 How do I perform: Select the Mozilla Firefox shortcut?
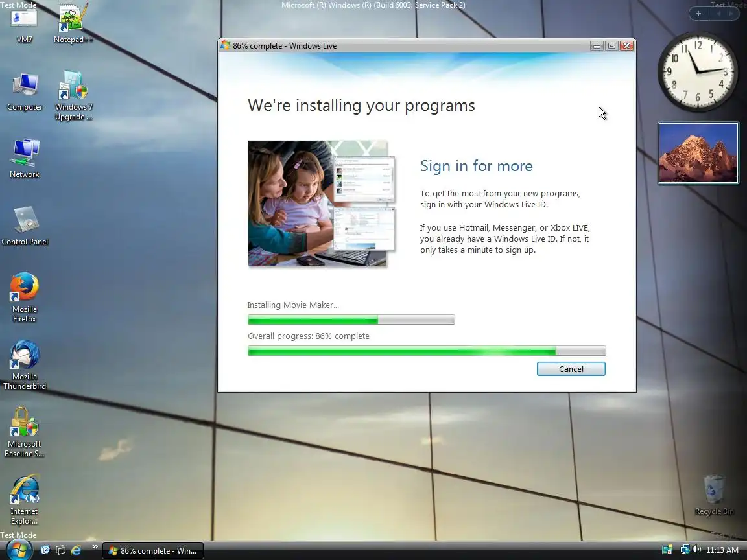[x=24, y=298]
